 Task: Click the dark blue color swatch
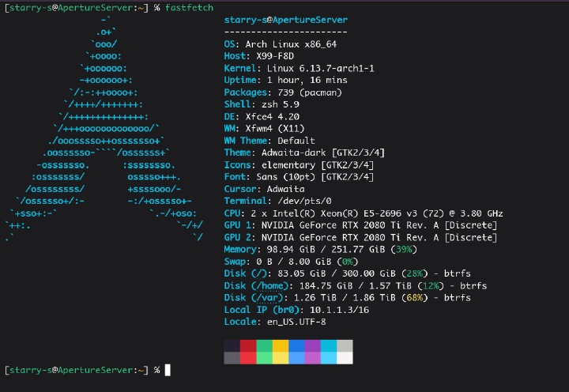pos(296,346)
